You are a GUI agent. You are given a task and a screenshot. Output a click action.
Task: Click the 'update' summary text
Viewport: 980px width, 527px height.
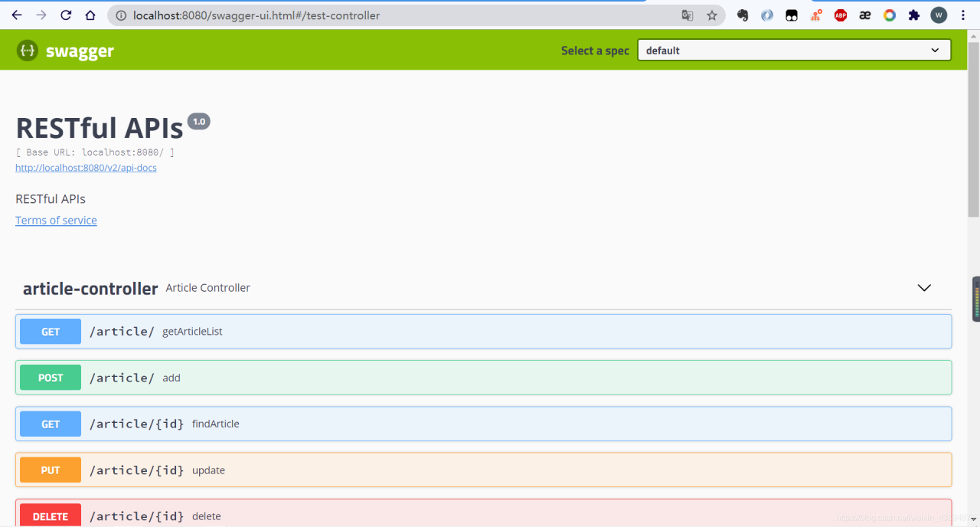click(x=208, y=470)
